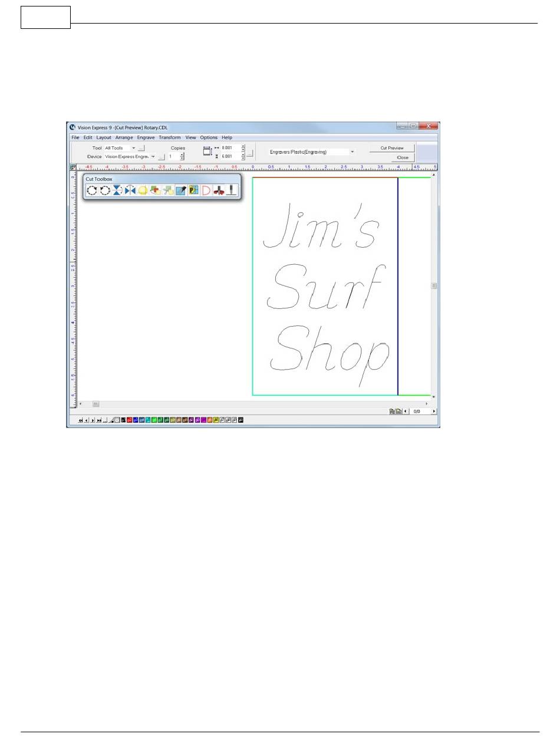560x747 pixels.
Task: Open the Transform menu
Action: pyautogui.click(x=170, y=137)
